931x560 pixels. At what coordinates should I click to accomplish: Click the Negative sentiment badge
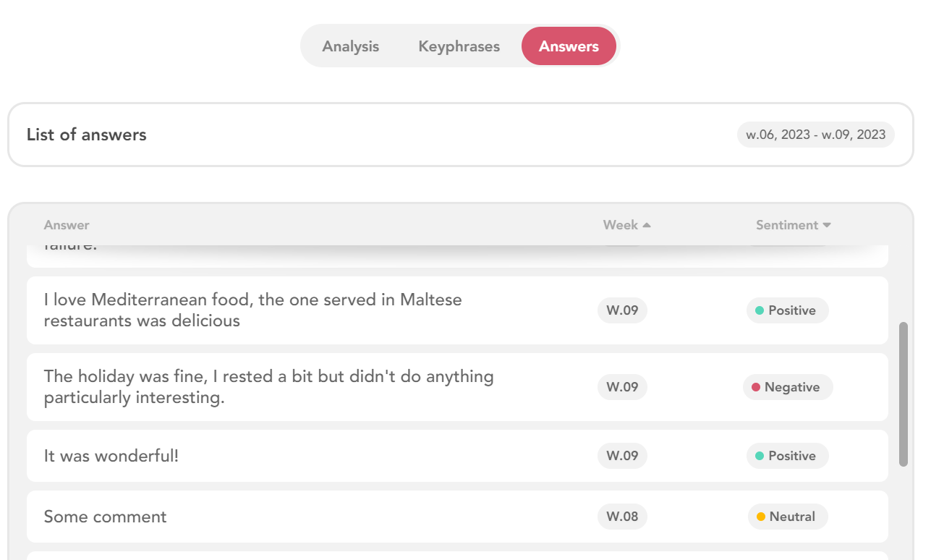(x=788, y=387)
